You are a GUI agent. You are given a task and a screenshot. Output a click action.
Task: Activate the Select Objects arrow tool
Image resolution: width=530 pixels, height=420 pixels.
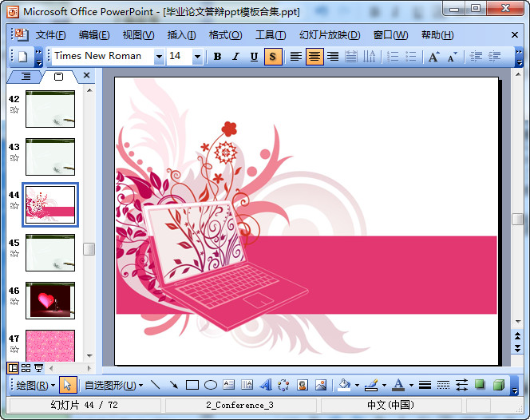68,385
